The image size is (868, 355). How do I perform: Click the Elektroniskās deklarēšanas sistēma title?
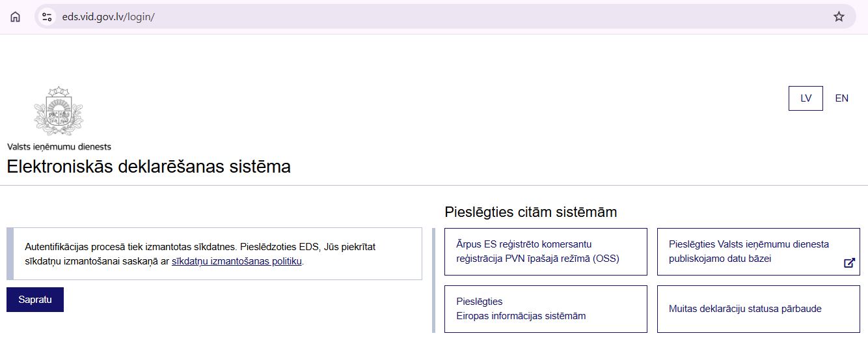click(x=148, y=167)
